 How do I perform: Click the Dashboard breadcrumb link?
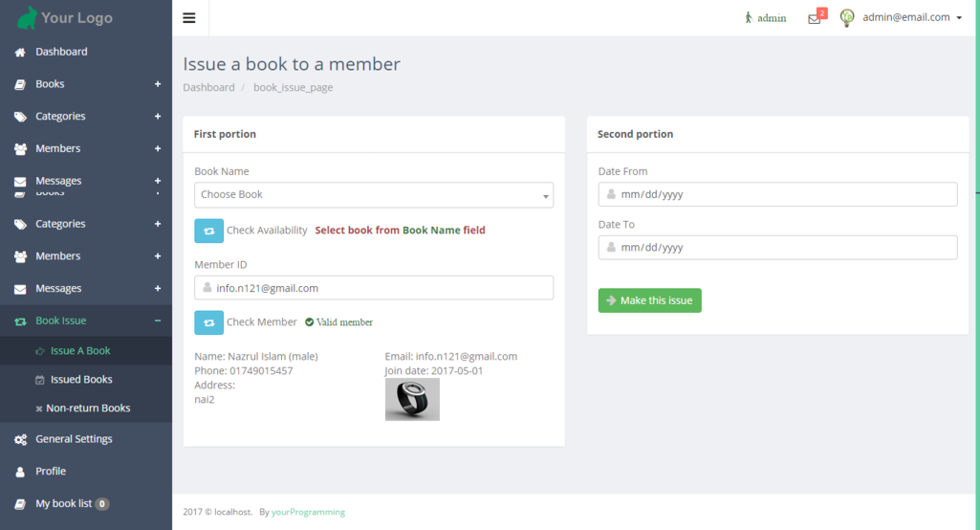click(208, 87)
